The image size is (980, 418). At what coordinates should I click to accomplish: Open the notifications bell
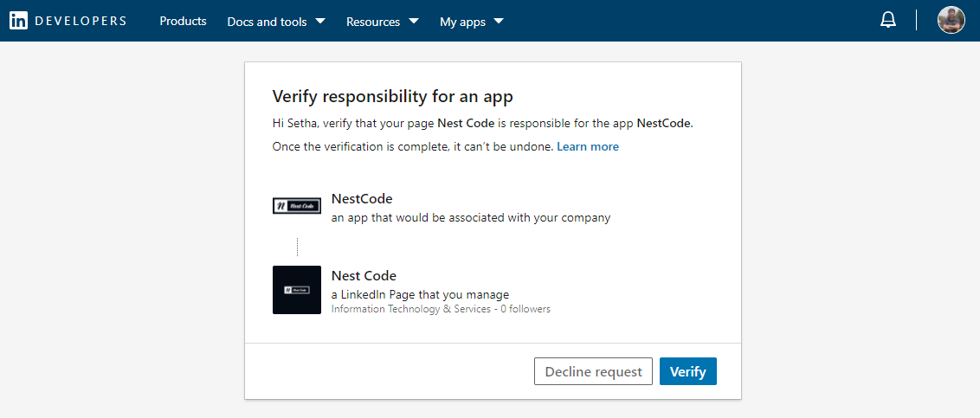(x=887, y=20)
